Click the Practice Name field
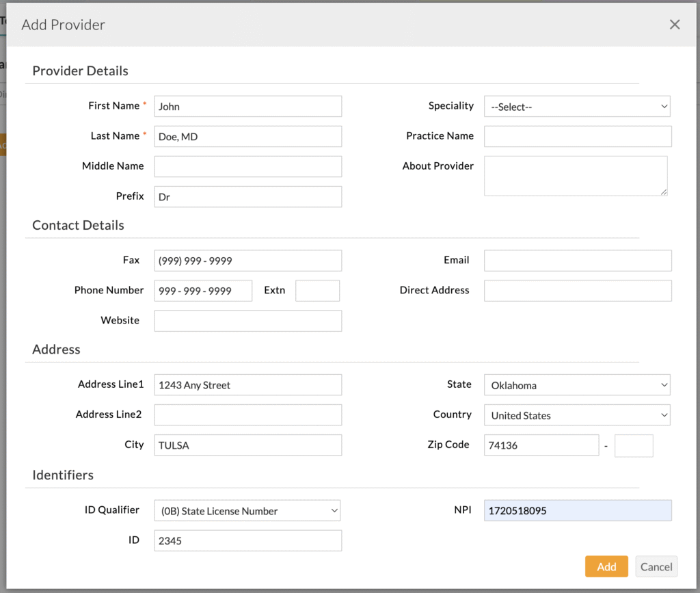The width and height of the screenshot is (700, 593). pyautogui.click(x=578, y=137)
